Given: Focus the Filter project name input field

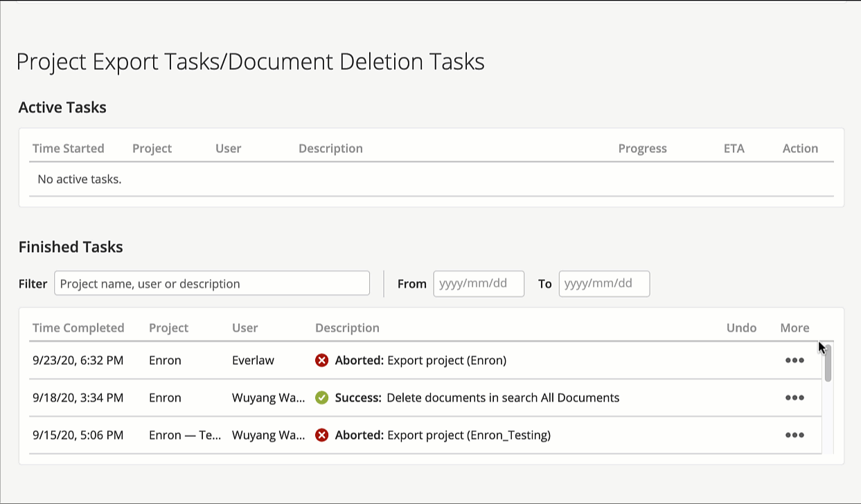Looking at the screenshot, I should coord(212,283).
